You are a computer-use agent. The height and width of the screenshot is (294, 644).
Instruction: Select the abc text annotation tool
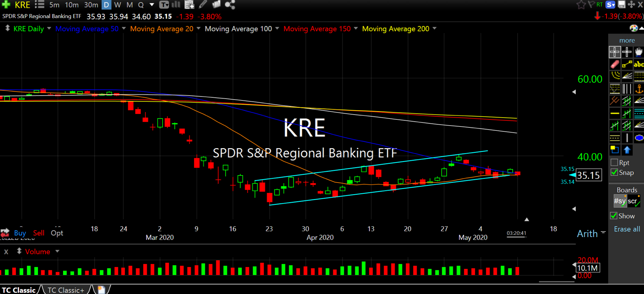(x=639, y=64)
